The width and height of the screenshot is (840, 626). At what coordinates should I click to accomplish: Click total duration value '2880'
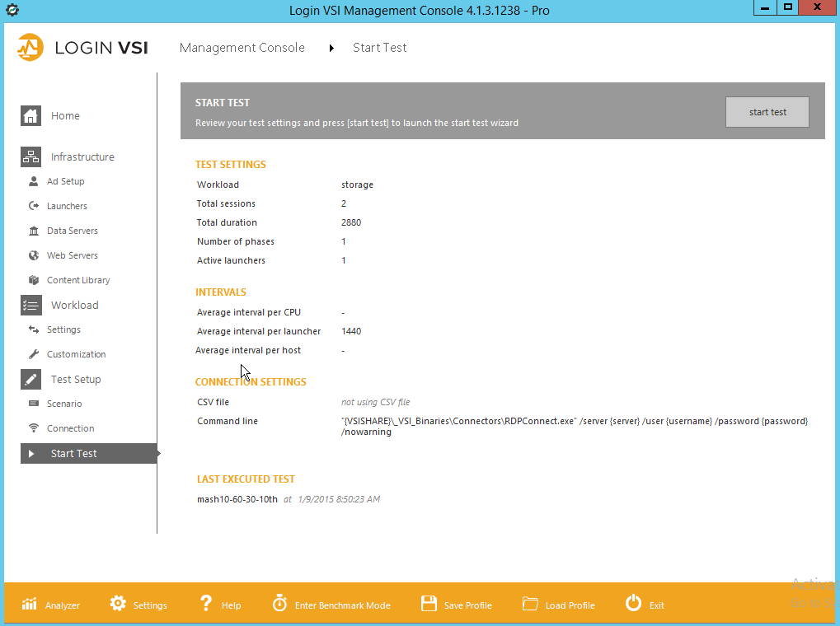click(x=351, y=222)
